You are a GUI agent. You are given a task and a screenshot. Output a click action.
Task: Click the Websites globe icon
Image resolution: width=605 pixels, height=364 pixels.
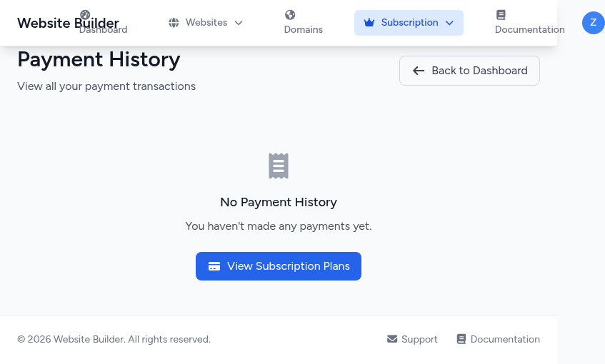(174, 23)
